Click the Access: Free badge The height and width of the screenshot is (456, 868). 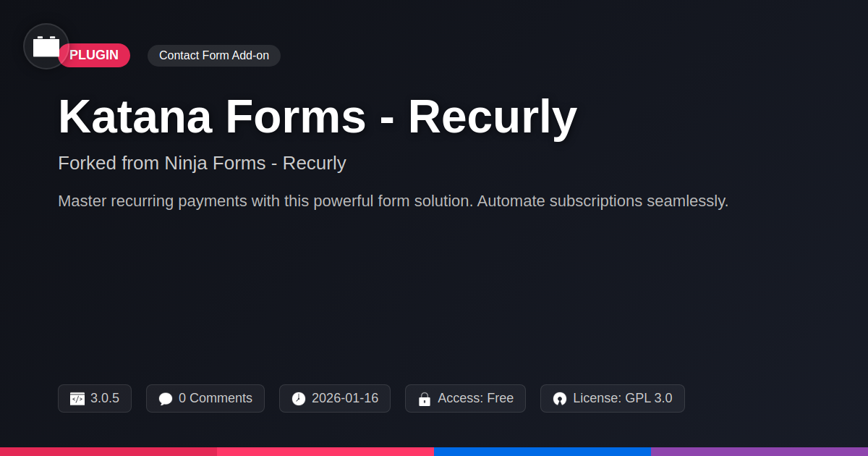pyautogui.click(x=465, y=398)
